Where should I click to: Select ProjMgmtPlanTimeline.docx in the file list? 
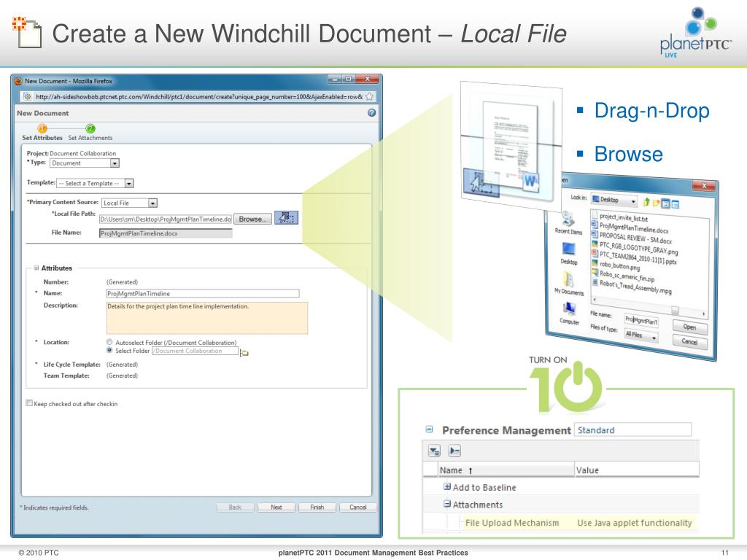coord(630,227)
